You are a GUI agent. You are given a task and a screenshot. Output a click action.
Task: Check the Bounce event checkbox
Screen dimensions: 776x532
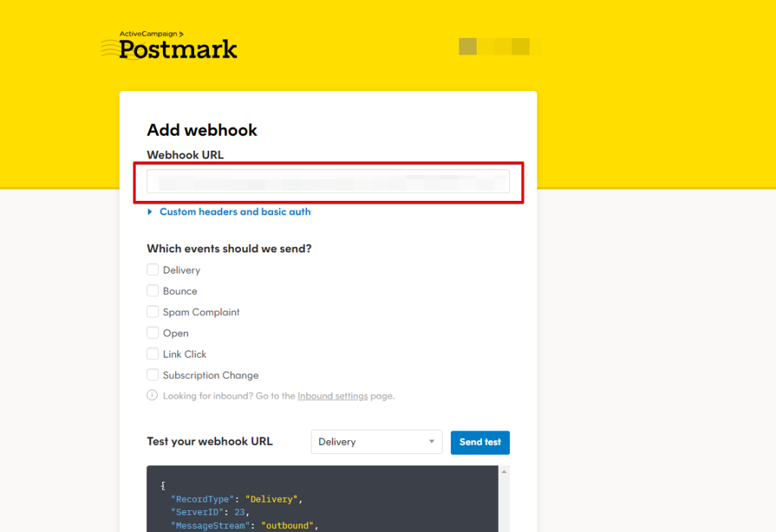[153, 291]
